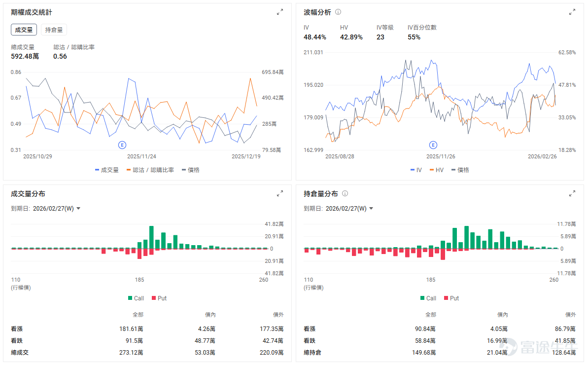
Task: Click the 看跌 open interest 58.84萬
Action: pos(425,341)
